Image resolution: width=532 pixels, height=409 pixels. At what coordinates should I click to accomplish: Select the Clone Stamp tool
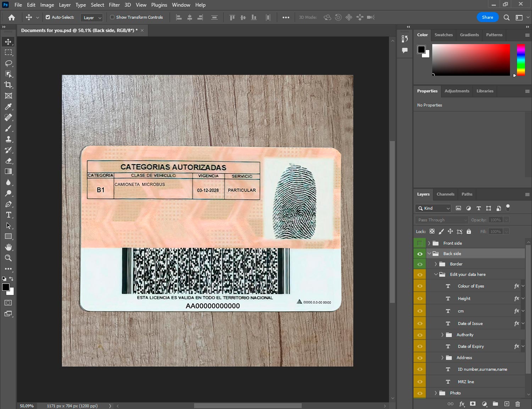coord(8,139)
